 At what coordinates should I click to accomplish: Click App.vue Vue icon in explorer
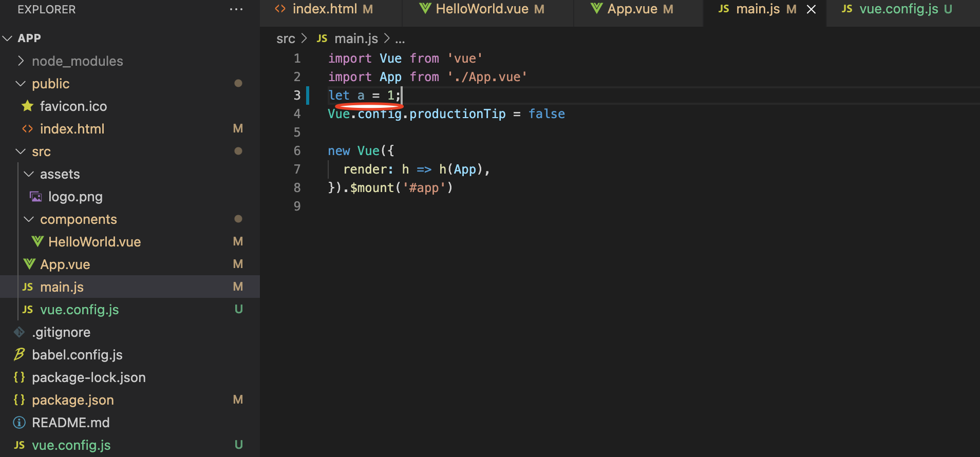click(29, 264)
